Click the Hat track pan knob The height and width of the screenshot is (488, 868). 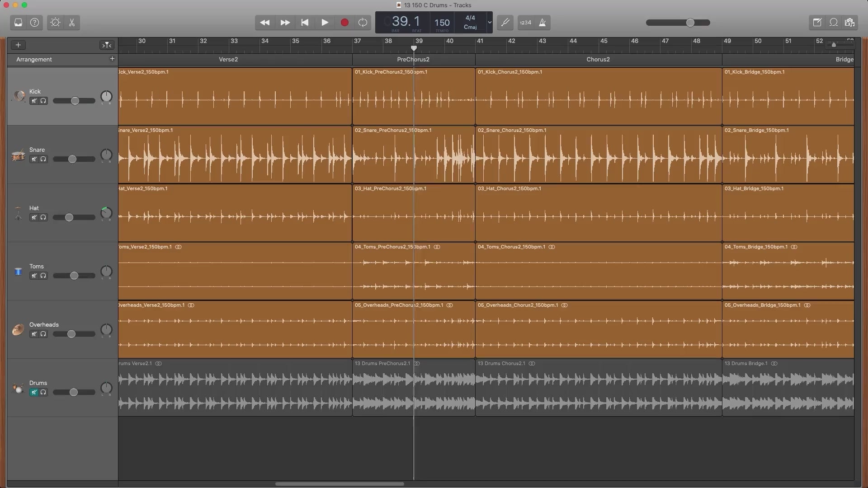point(106,213)
